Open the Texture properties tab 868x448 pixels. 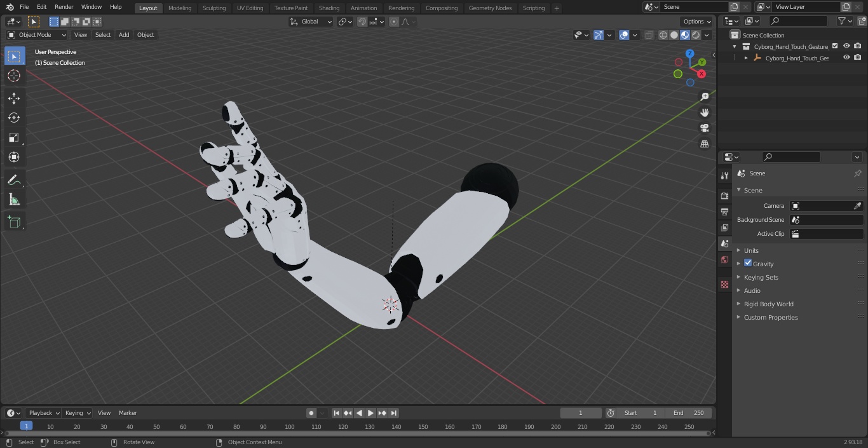coord(724,285)
